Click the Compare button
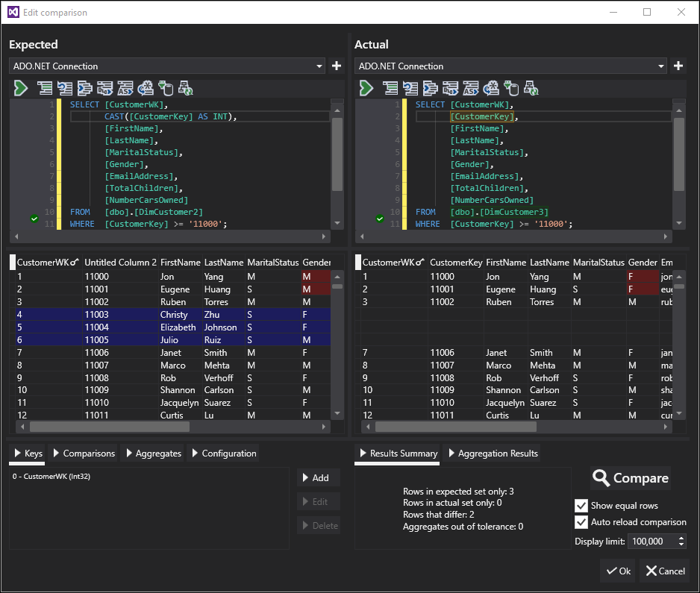The width and height of the screenshot is (700, 593). [631, 478]
